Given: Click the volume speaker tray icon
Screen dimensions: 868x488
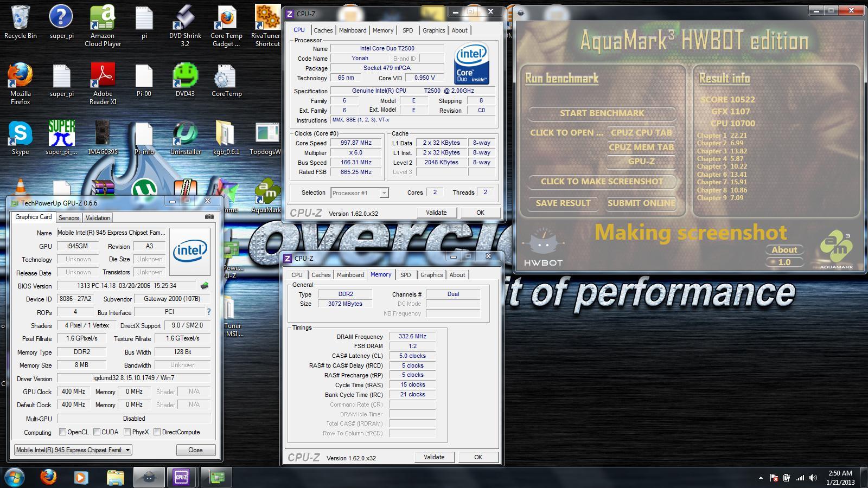Looking at the screenshot, I should tap(813, 478).
